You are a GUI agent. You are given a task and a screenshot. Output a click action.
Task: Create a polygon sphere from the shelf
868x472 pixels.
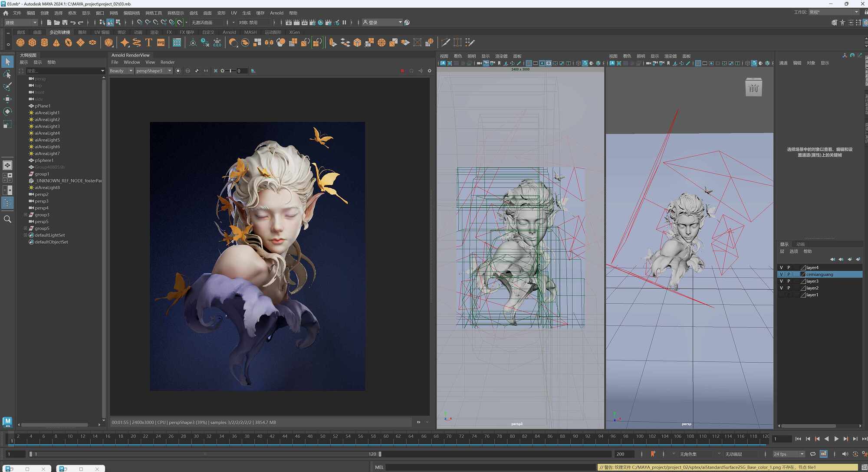click(20, 43)
